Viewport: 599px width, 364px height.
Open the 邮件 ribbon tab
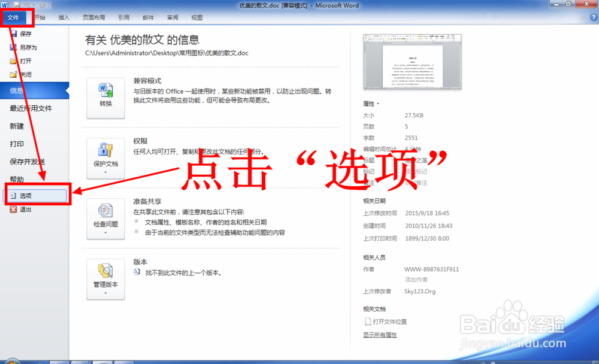[x=148, y=17]
